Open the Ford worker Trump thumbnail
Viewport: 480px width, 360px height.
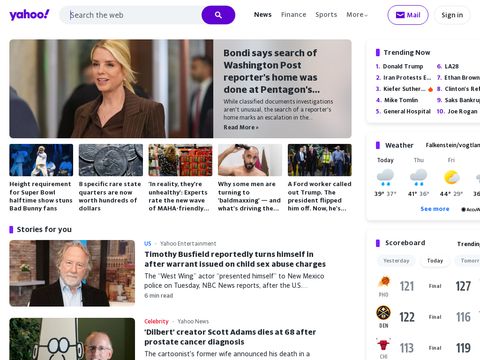320,160
